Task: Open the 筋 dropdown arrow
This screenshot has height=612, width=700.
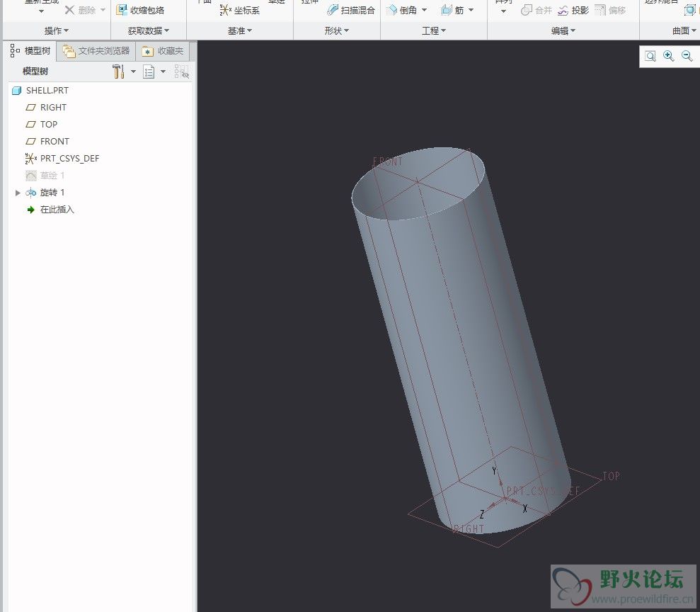Action: click(x=471, y=10)
